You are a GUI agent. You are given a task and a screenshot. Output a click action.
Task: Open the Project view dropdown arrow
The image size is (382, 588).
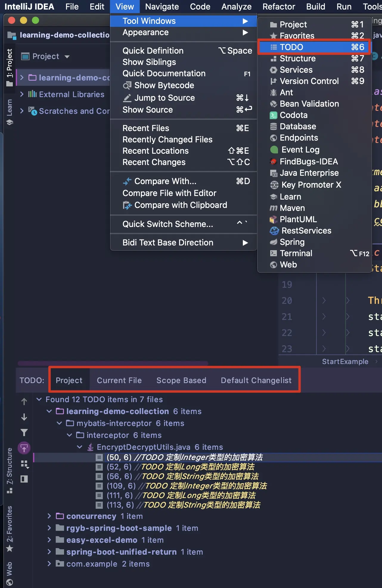(67, 56)
